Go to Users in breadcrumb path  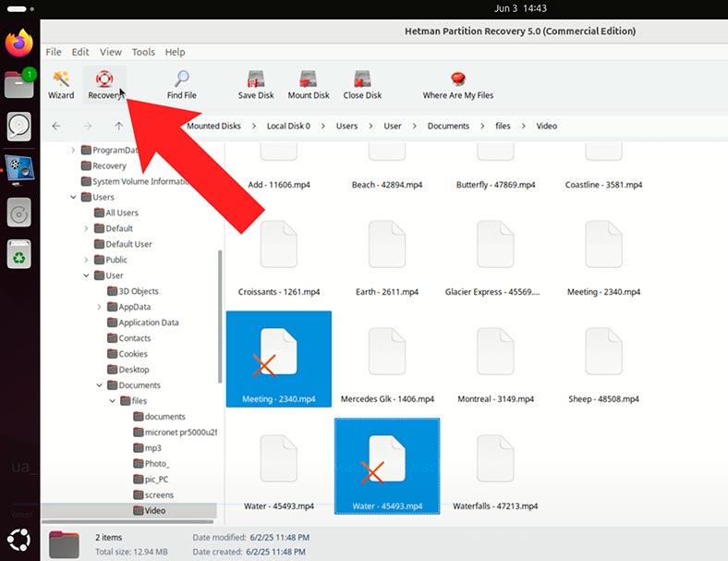346,126
